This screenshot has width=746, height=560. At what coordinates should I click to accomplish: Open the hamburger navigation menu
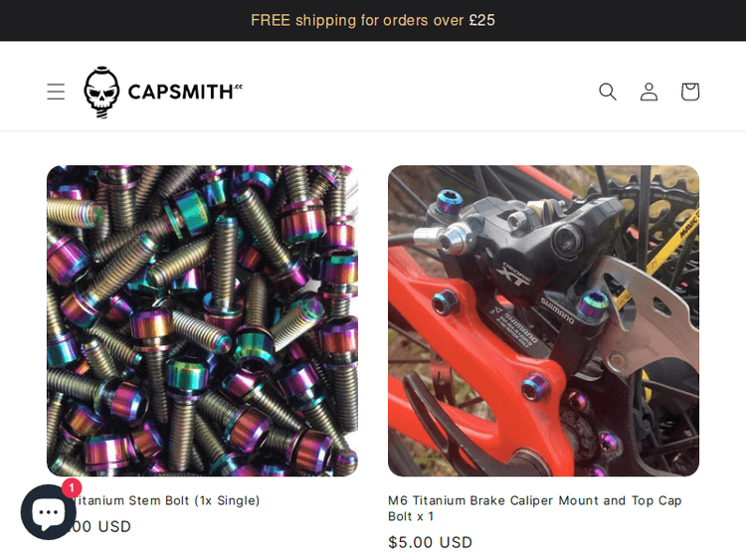[56, 92]
